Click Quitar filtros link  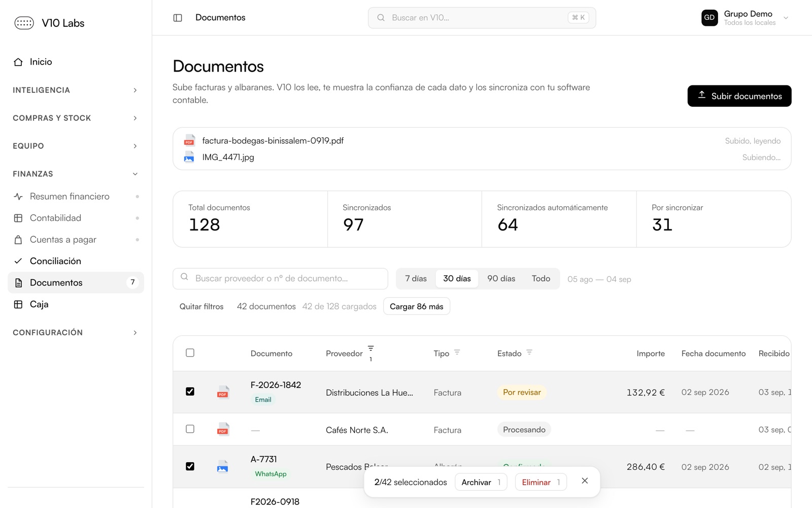(201, 306)
